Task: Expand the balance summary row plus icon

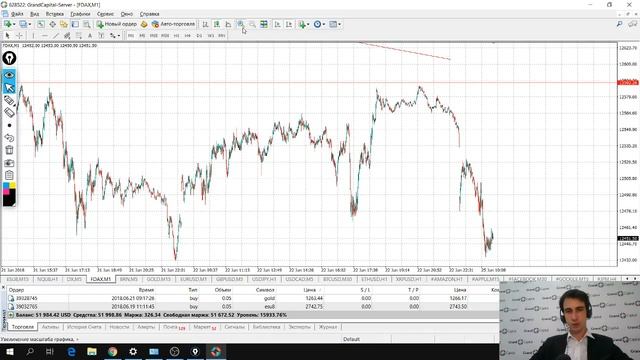Action: click(x=11, y=315)
